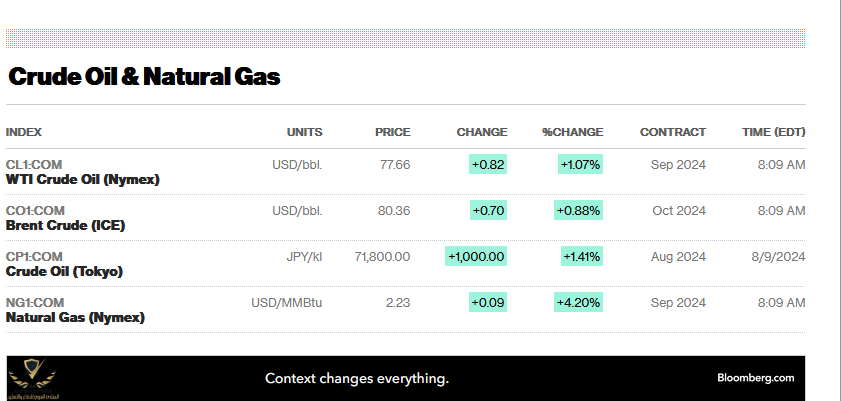Click the gold shield logo watermark
The height and width of the screenshot is (401, 841).
tap(32, 379)
